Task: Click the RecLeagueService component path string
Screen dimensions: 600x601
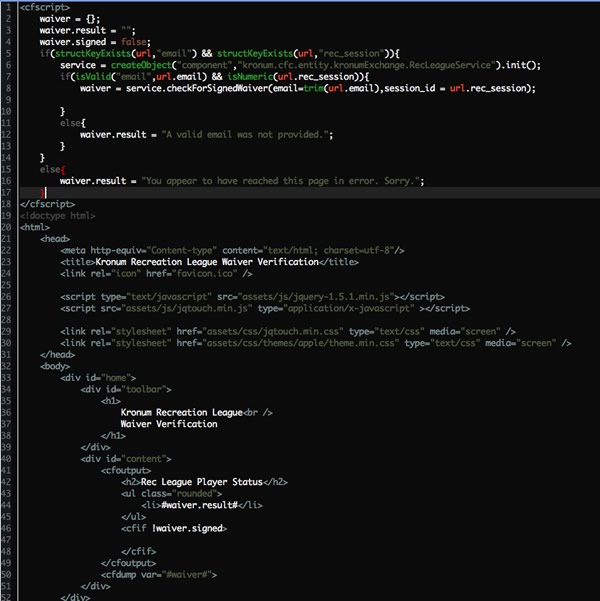Action: [x=366, y=65]
